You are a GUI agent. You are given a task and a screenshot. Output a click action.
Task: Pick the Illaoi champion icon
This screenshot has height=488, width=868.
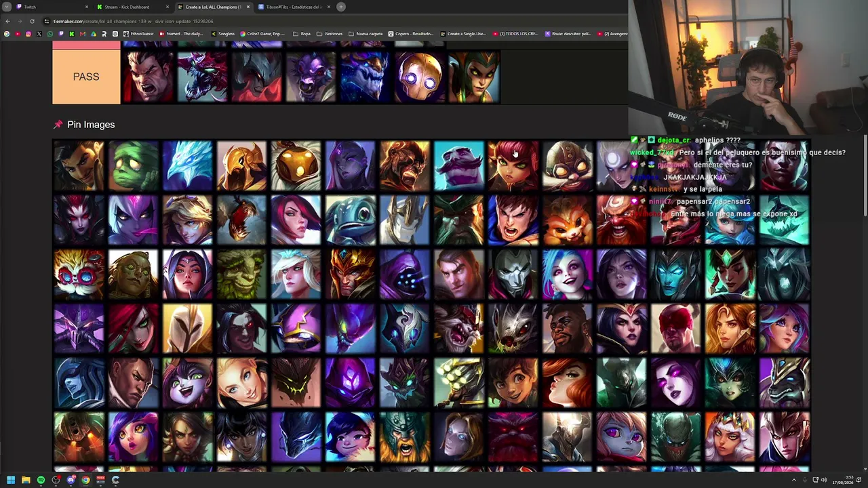pyautogui.click(x=134, y=274)
